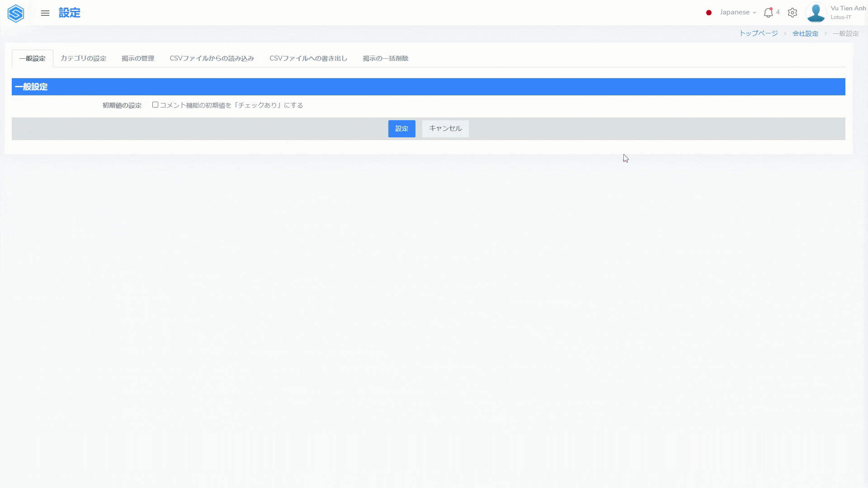This screenshot has height=488, width=868.
Task: Switch to カテゴリの設定 tab
Action: coord(84,59)
